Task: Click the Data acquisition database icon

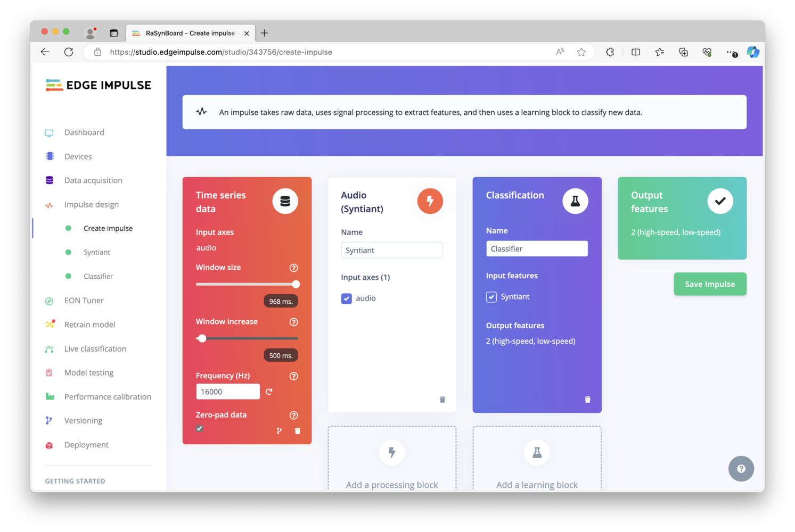Action: click(50, 180)
